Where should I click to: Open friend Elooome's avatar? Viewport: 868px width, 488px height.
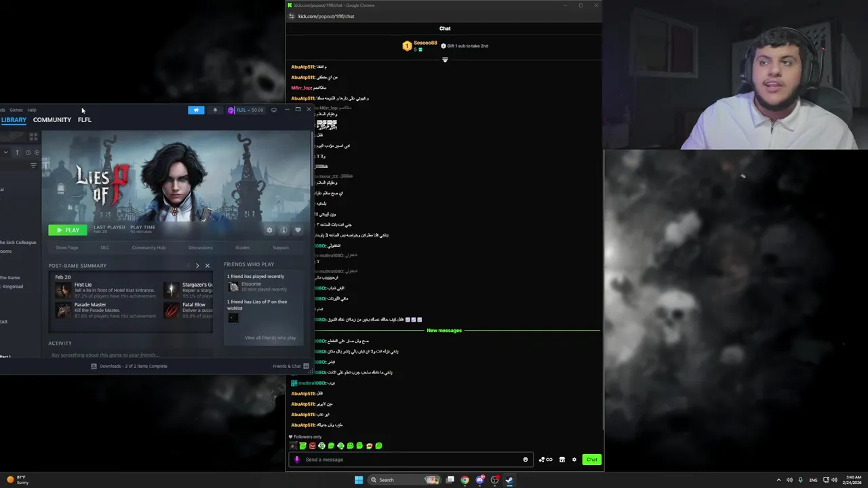[233, 287]
